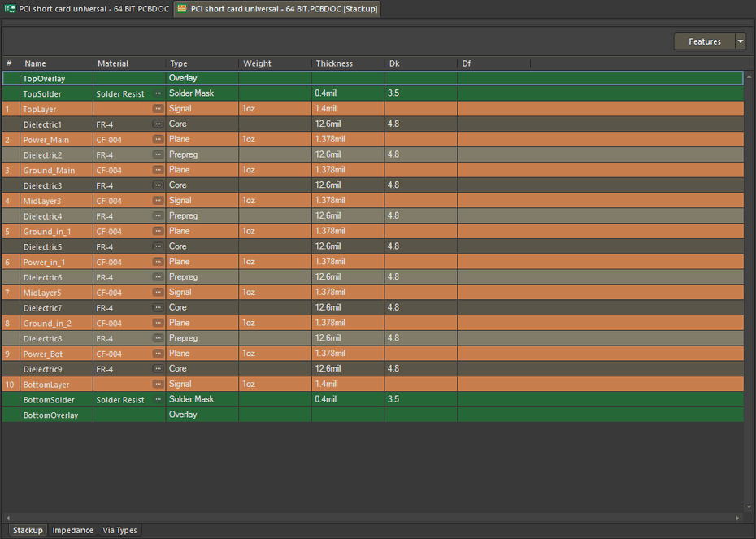Open material picker for MidLayer5 row
The height and width of the screenshot is (539, 756).
pyautogui.click(x=159, y=292)
